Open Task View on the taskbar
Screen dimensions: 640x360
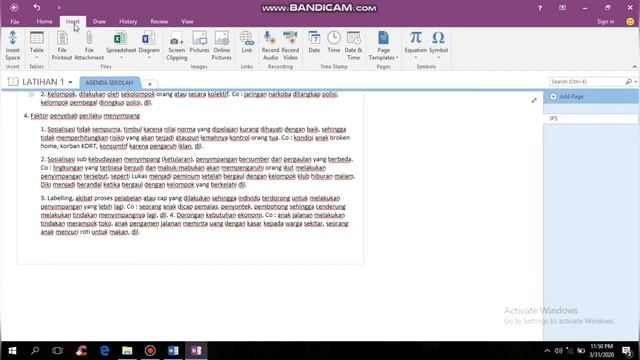click(57, 351)
